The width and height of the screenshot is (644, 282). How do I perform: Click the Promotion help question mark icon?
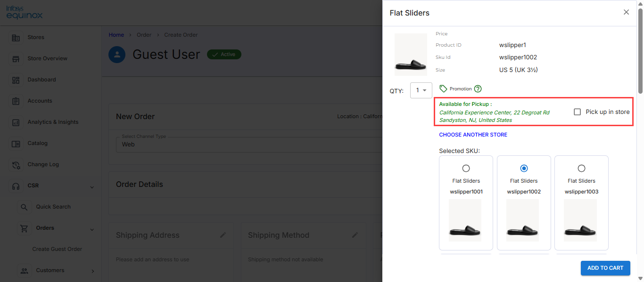478,89
